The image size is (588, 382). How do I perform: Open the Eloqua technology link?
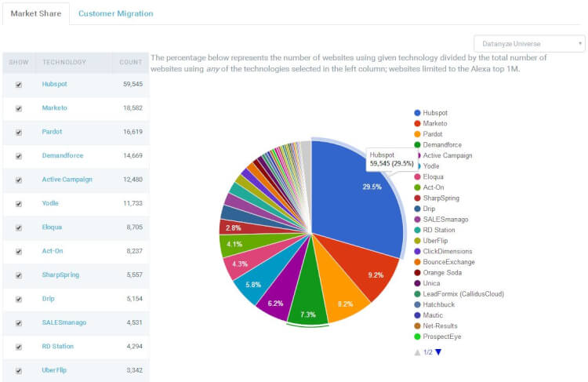coord(52,227)
